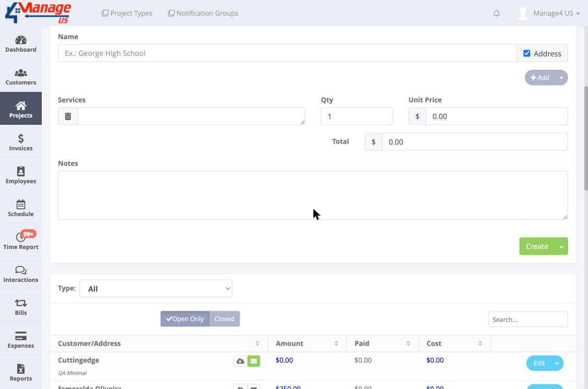Sort by Paid column

[x=382, y=343]
